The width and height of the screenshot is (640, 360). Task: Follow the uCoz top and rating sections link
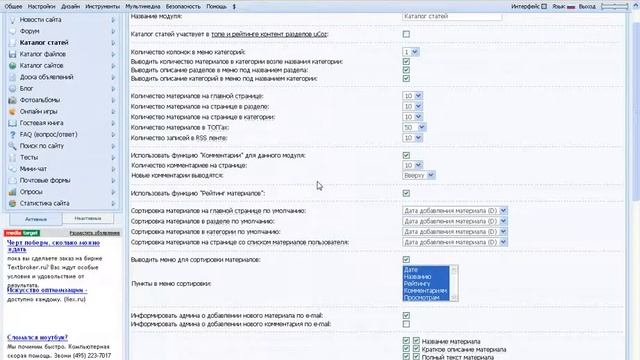click(x=269, y=34)
